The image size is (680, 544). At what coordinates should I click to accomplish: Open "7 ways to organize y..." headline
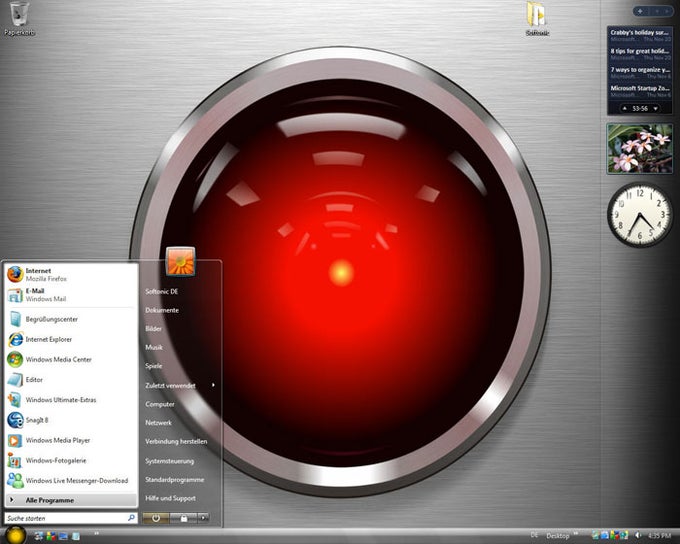(x=640, y=72)
